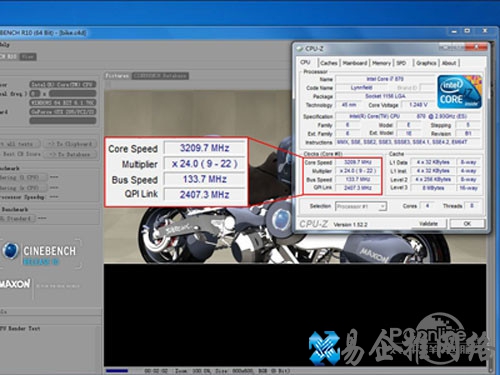The height and width of the screenshot is (375, 500).
Task: Click the CPU-Z title bar icon
Action: pyautogui.click(x=299, y=49)
